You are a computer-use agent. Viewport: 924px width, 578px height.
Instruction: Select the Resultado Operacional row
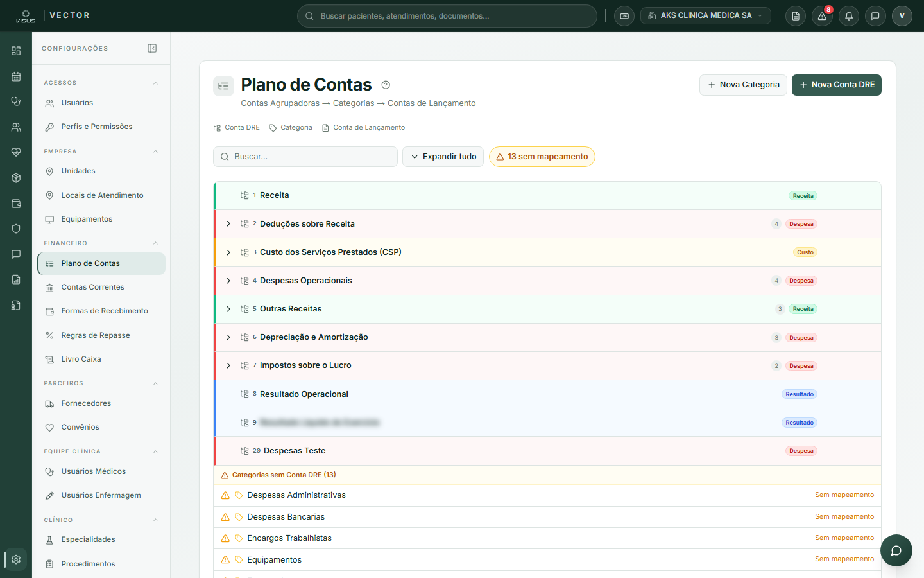pyautogui.click(x=547, y=394)
